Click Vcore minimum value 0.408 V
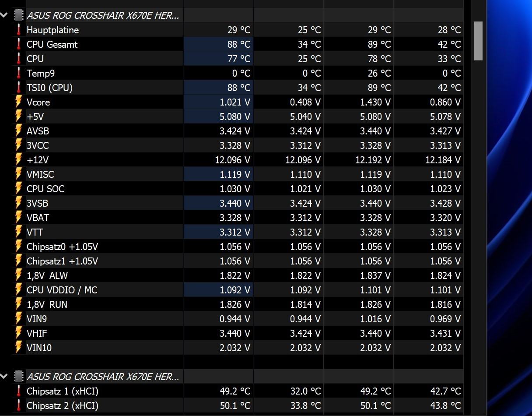 (305, 102)
